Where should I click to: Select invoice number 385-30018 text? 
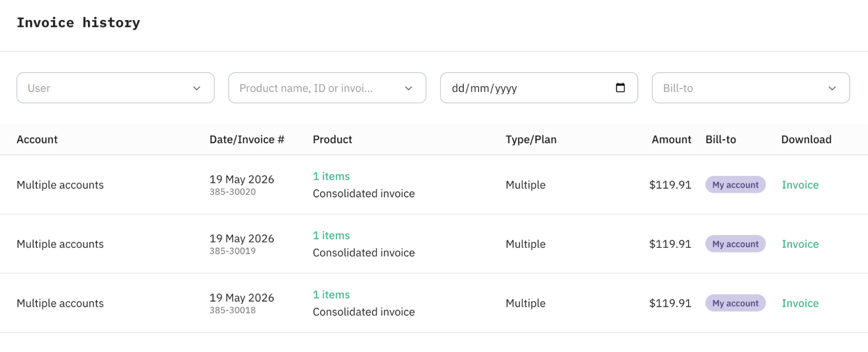232,310
